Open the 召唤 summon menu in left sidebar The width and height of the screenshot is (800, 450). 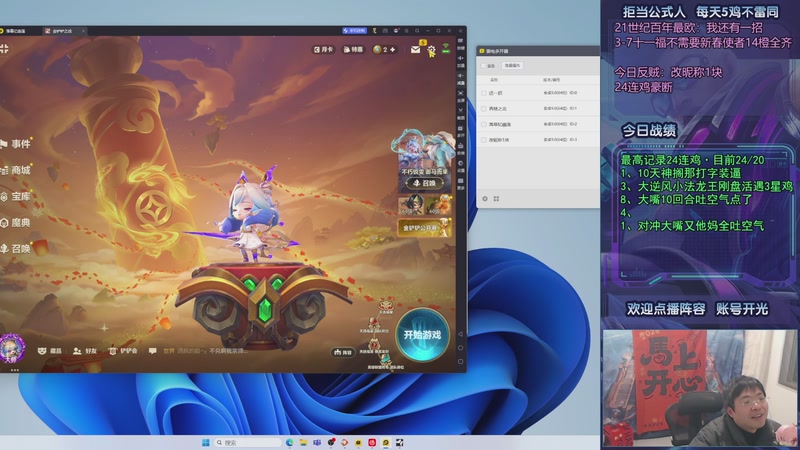pyautogui.click(x=16, y=248)
